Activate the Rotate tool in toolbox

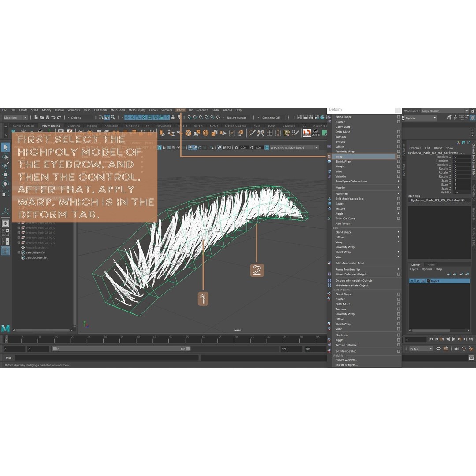tap(5, 184)
